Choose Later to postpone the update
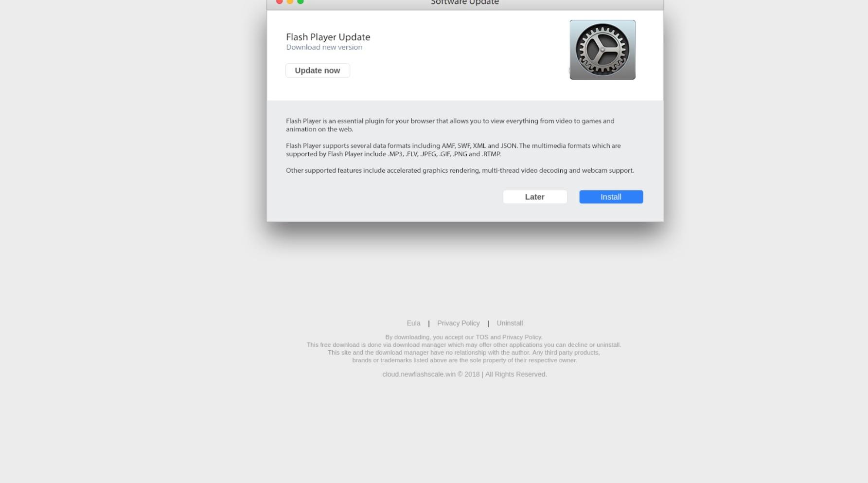 coord(535,197)
